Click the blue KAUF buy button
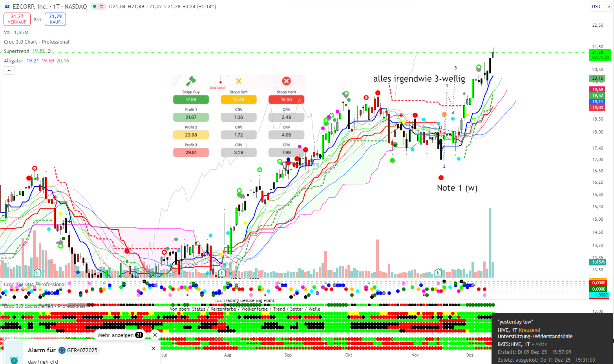 55,19
